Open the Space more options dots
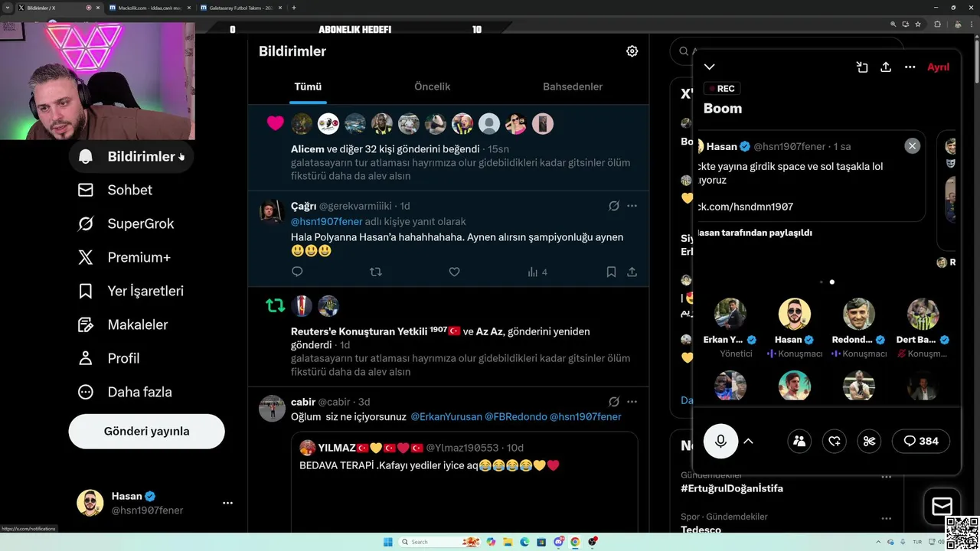Viewport: 980px width, 551px height. click(x=910, y=67)
